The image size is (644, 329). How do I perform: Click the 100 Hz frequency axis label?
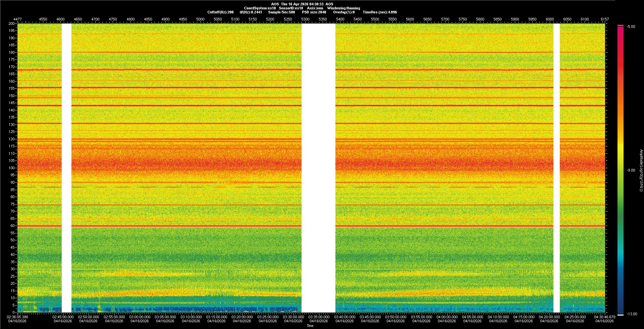coord(12,168)
